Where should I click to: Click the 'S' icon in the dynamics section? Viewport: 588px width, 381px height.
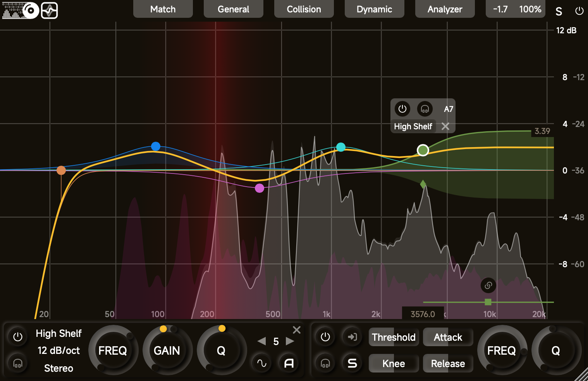tap(352, 363)
